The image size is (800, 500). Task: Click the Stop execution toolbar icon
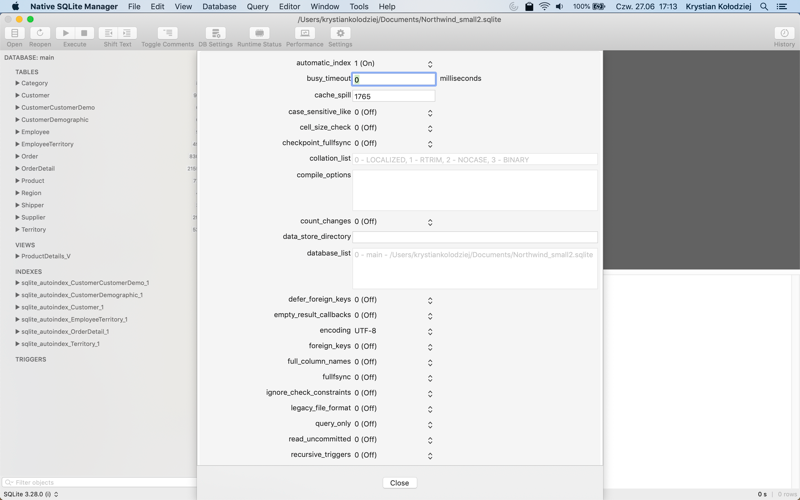(84, 33)
